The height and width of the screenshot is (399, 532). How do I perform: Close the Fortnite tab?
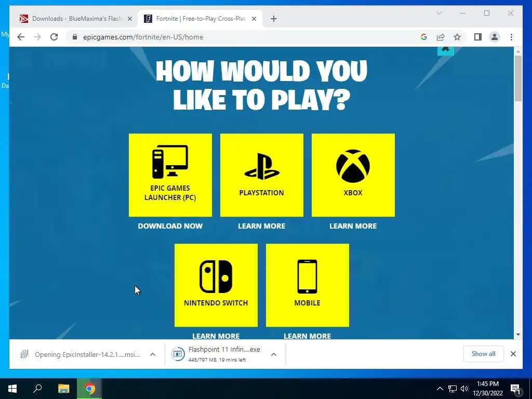(254, 19)
